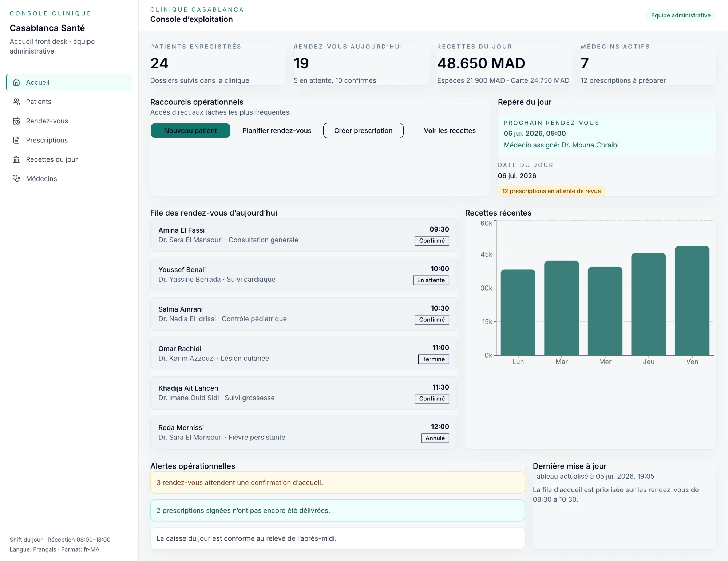Click the Rendez-vous aujourd'hui card showing 19
The height and width of the screenshot is (561, 728).
click(361, 64)
